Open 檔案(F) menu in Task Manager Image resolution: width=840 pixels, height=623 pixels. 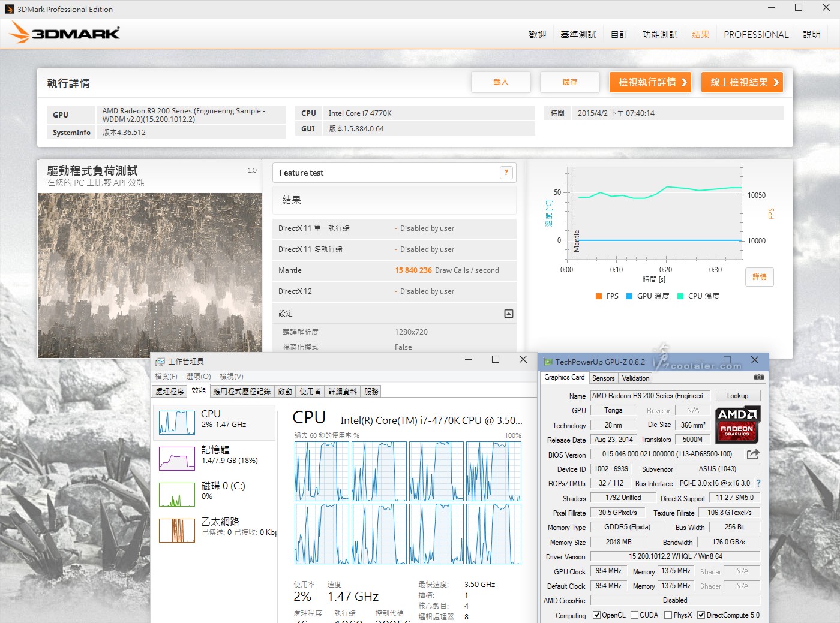166,376
